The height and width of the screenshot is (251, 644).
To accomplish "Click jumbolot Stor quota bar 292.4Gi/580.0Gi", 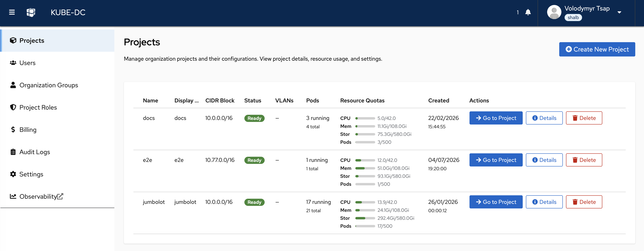I will [x=365, y=218].
